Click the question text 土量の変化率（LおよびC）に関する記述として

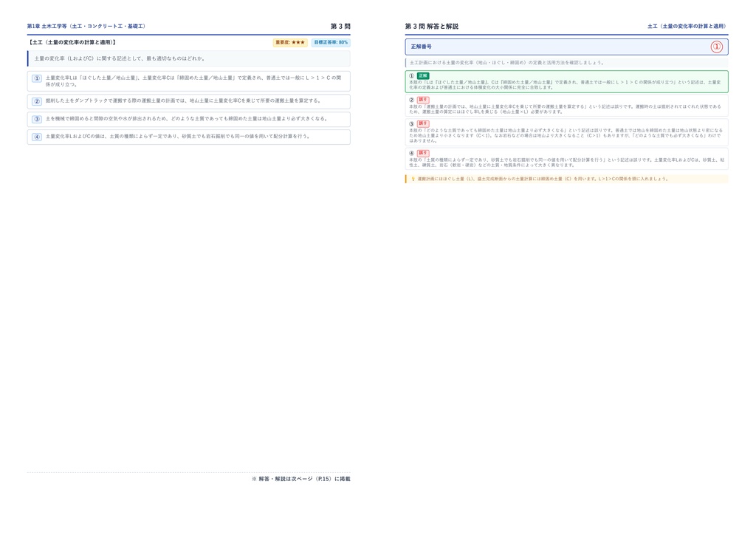(120, 58)
